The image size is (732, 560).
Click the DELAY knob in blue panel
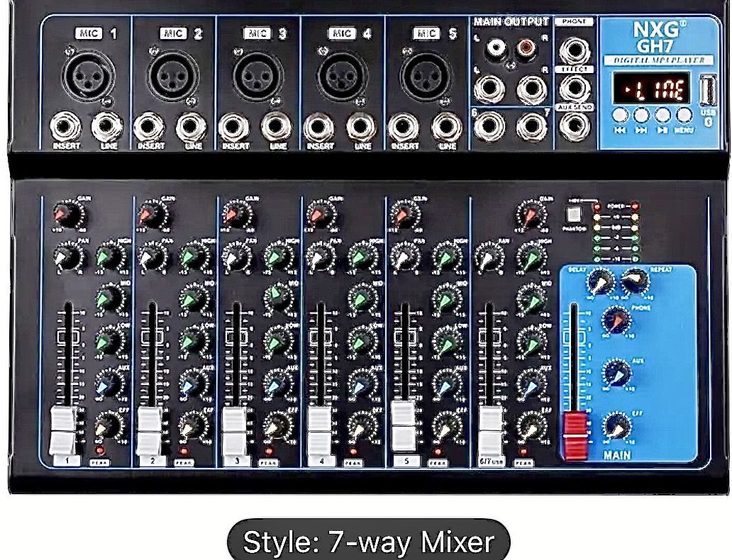point(598,282)
